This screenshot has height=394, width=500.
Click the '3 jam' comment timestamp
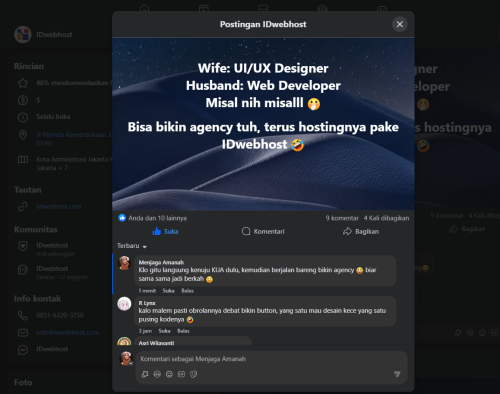[145, 331]
